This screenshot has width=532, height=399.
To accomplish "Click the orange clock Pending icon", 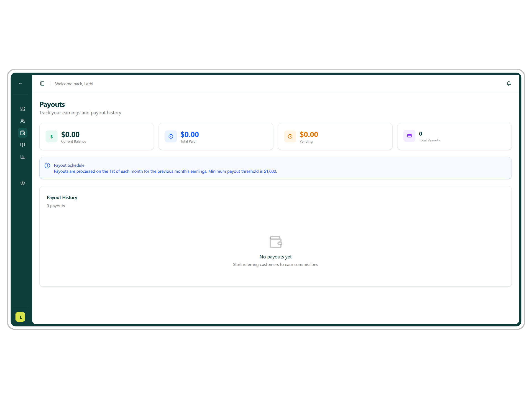I will (290, 136).
